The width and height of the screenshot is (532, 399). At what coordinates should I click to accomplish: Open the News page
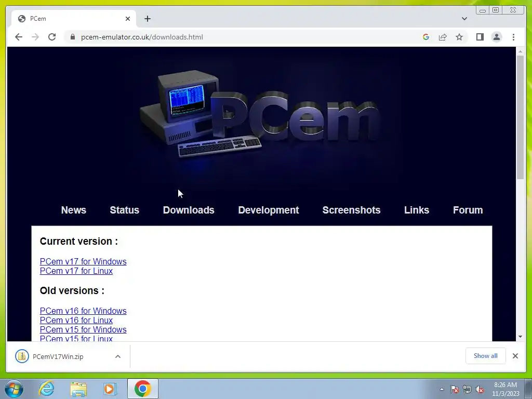74,210
